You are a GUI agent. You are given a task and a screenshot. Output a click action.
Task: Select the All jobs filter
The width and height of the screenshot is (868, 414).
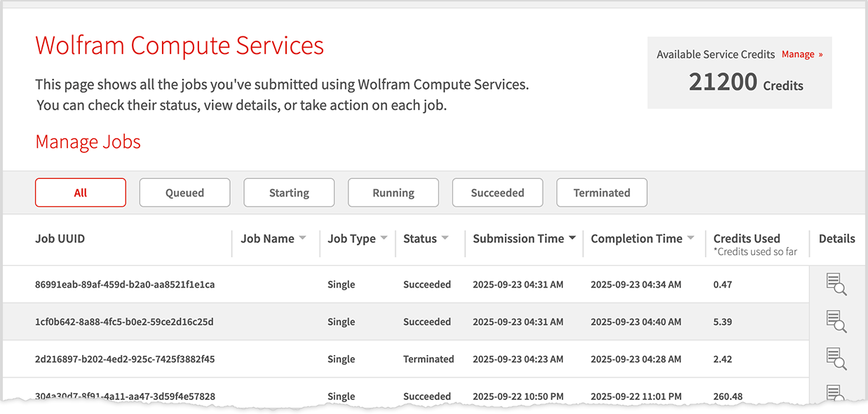tap(80, 192)
